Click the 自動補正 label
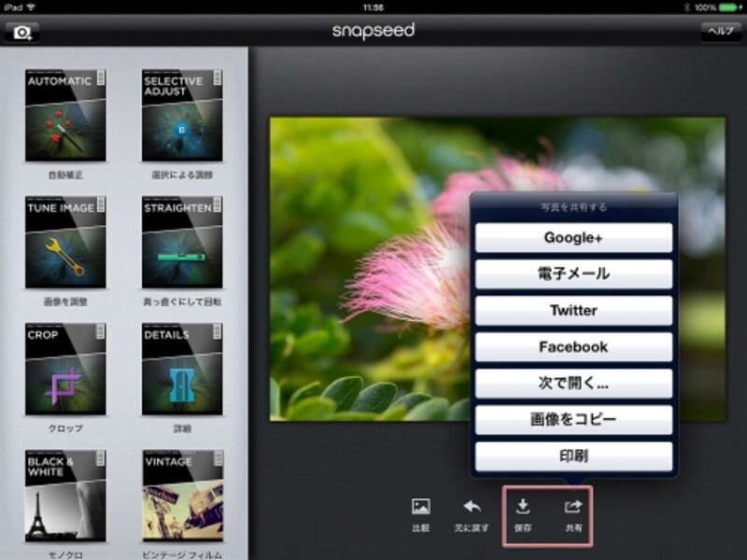Viewport: 747px width, 560px height. click(65, 175)
